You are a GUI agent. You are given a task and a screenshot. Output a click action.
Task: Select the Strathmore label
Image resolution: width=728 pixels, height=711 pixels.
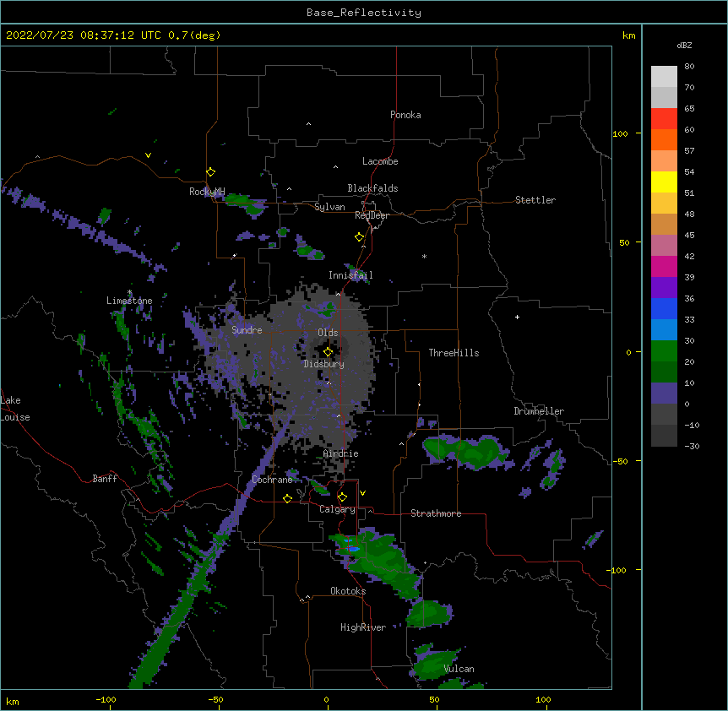point(436,513)
